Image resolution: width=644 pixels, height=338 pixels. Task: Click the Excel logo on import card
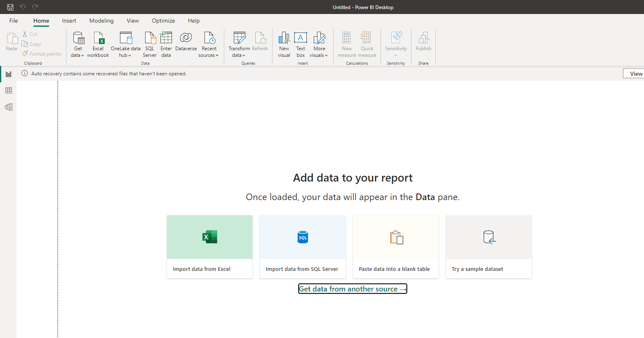tap(210, 237)
